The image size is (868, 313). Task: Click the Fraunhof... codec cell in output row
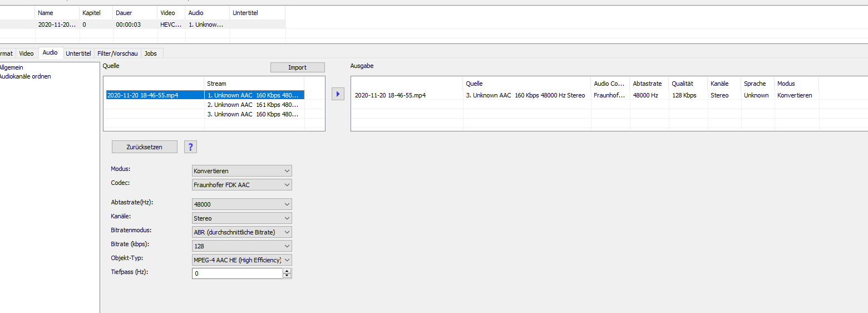[x=610, y=95]
